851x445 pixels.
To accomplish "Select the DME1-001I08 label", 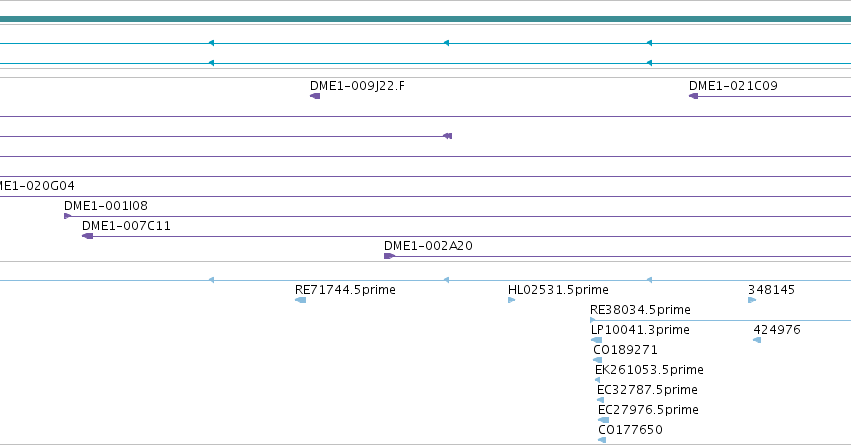I will 106,206.
